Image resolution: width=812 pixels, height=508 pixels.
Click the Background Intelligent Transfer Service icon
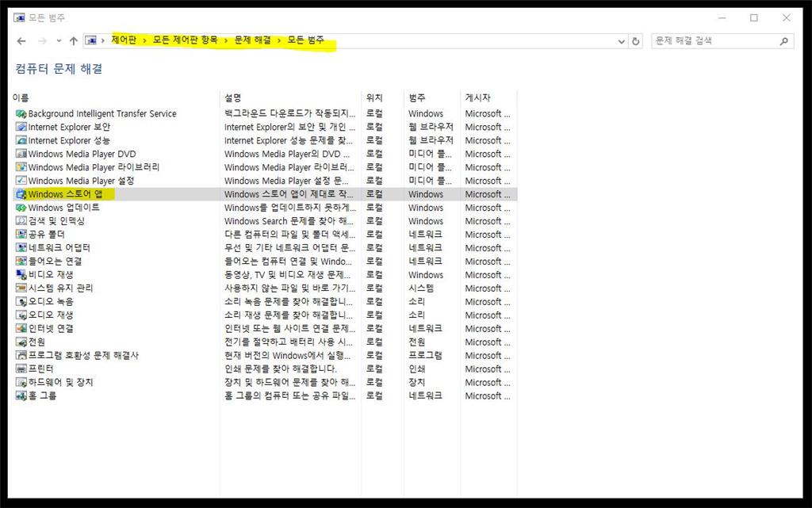[21, 114]
